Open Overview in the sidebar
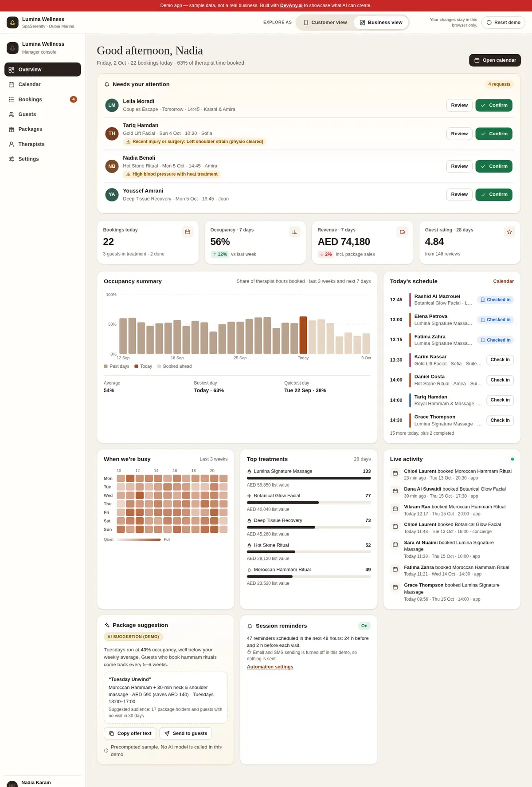This screenshot has height=787, width=532. point(43,70)
